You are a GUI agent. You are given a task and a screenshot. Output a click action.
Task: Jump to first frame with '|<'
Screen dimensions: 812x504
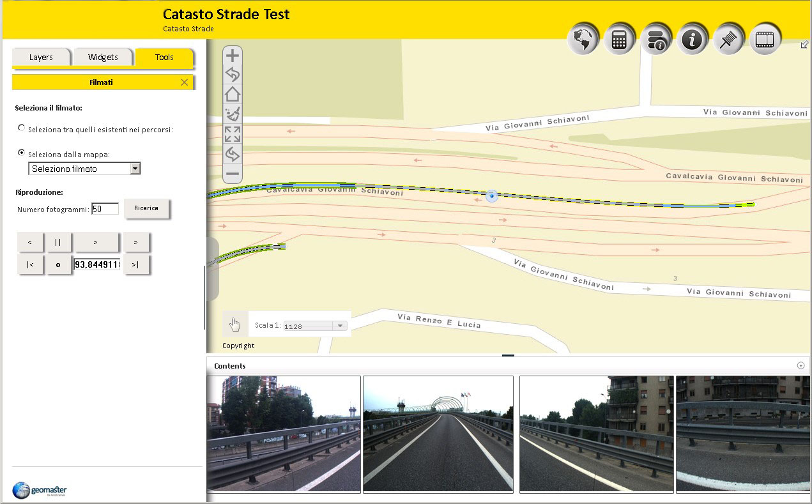pos(31,264)
